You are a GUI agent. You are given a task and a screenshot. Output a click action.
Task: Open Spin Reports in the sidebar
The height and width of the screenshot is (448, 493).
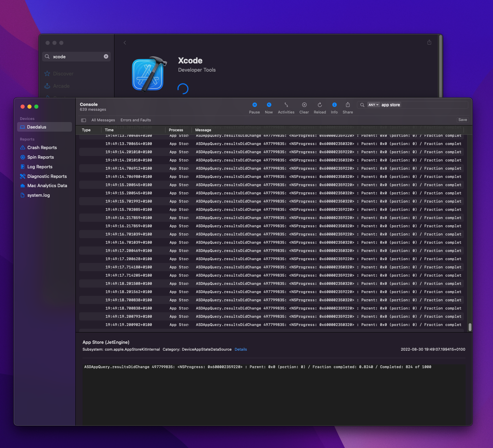[41, 157]
